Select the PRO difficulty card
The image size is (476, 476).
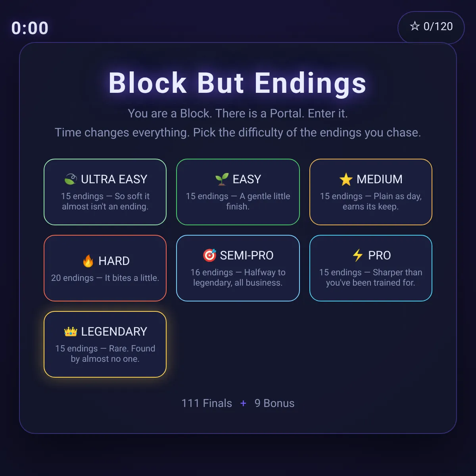pyautogui.click(x=371, y=268)
